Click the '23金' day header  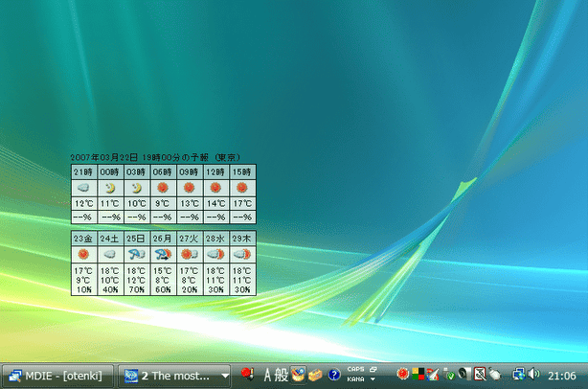pyautogui.click(x=83, y=239)
